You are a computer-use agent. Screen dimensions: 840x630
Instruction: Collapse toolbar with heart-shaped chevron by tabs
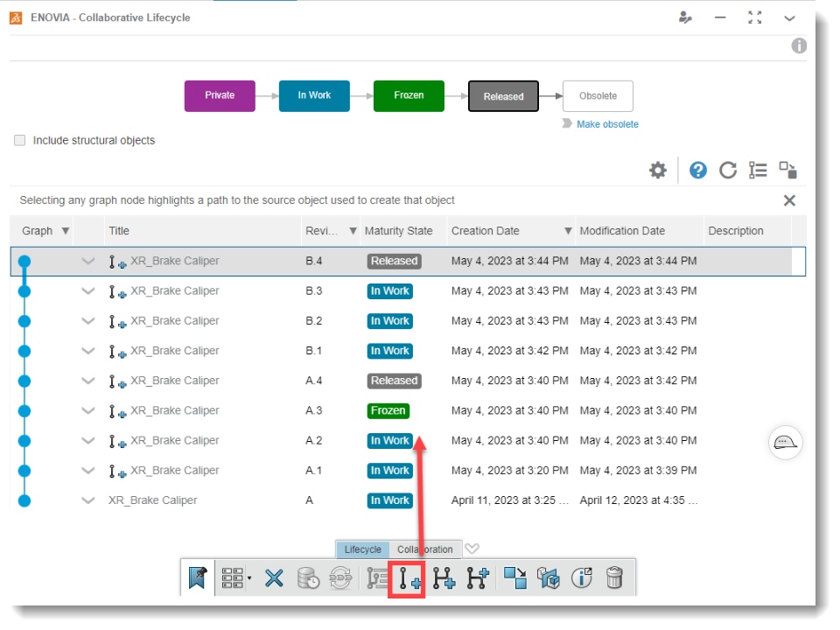pos(472,549)
